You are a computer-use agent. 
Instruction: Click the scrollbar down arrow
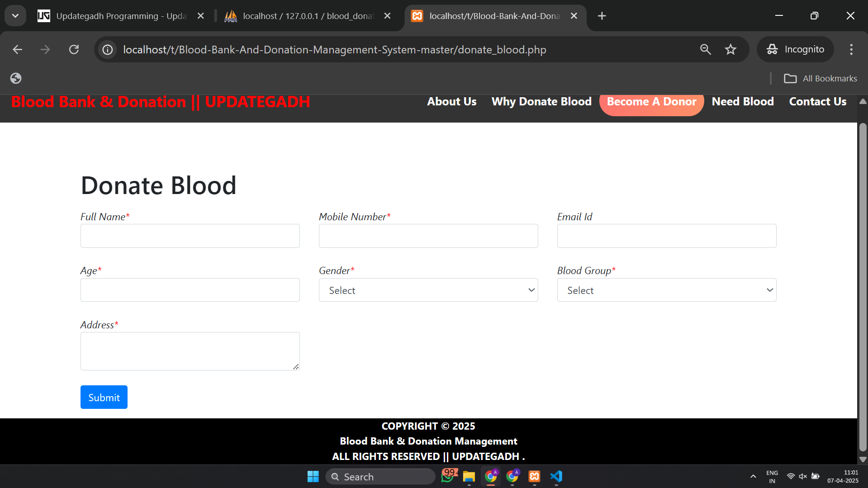click(x=862, y=460)
